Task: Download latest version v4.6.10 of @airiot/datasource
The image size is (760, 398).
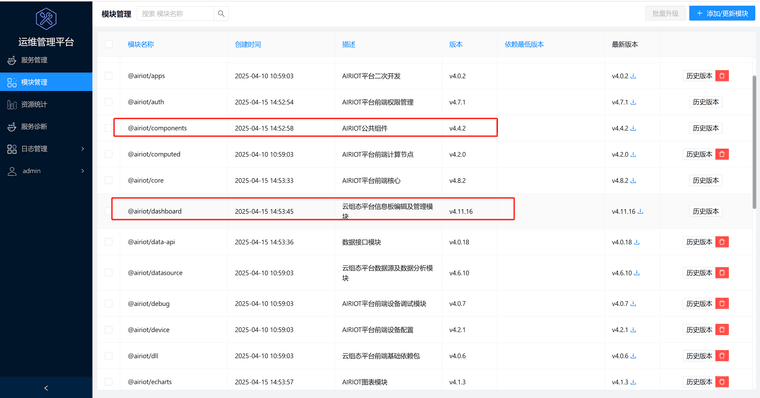Action: tap(637, 273)
